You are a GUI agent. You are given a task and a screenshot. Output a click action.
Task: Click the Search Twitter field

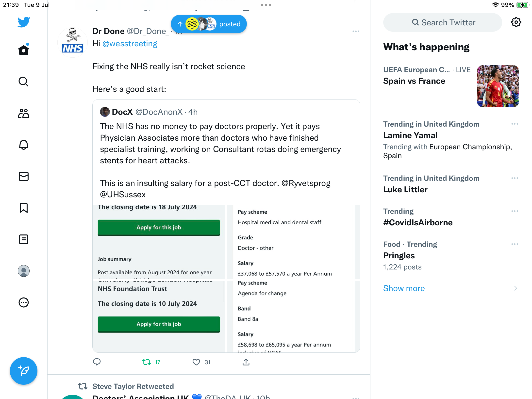443,22
